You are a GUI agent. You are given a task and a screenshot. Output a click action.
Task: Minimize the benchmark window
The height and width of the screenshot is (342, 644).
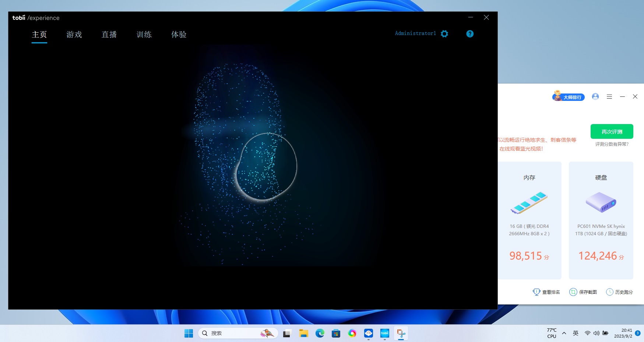pyautogui.click(x=622, y=96)
